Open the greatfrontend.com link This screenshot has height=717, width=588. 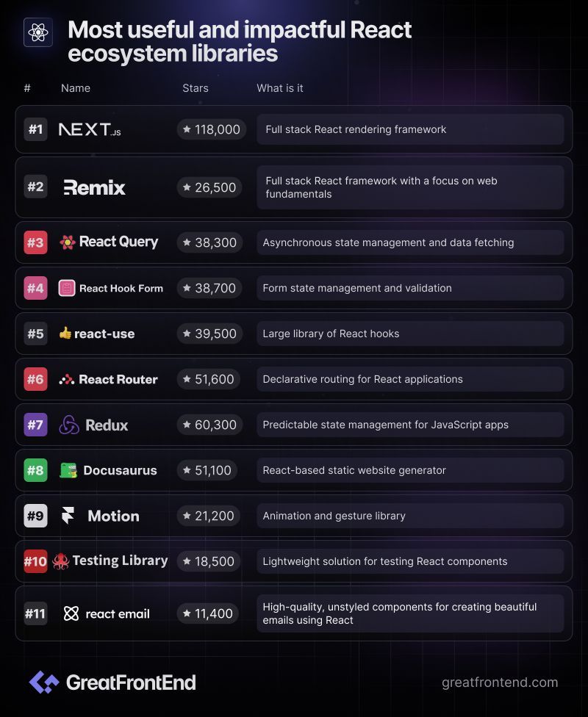(500, 682)
